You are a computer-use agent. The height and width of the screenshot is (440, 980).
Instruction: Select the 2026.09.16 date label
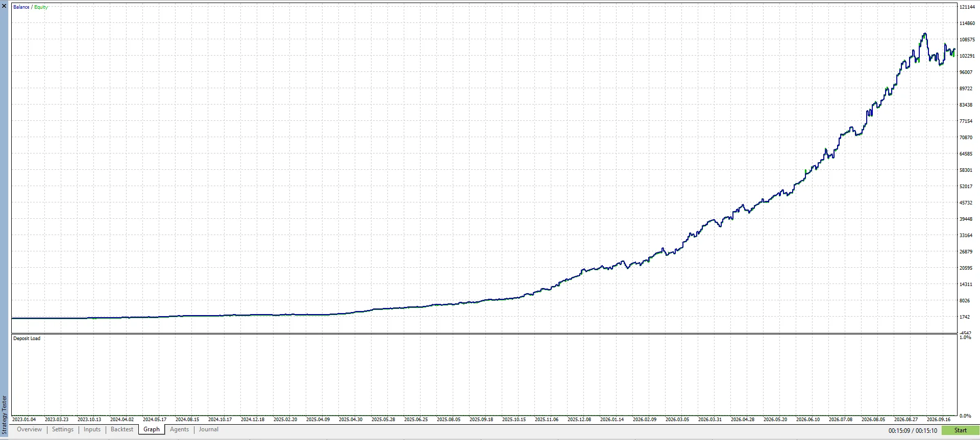pos(939,420)
